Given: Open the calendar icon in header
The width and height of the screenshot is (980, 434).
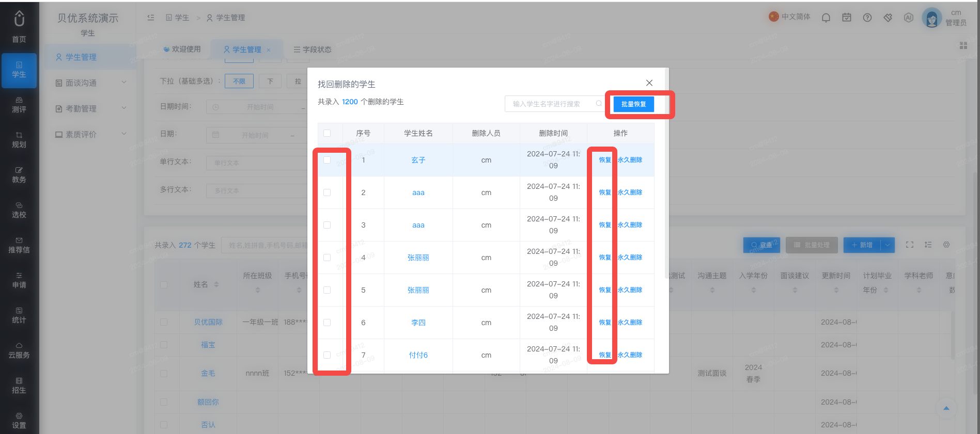Looking at the screenshot, I should (x=847, y=18).
